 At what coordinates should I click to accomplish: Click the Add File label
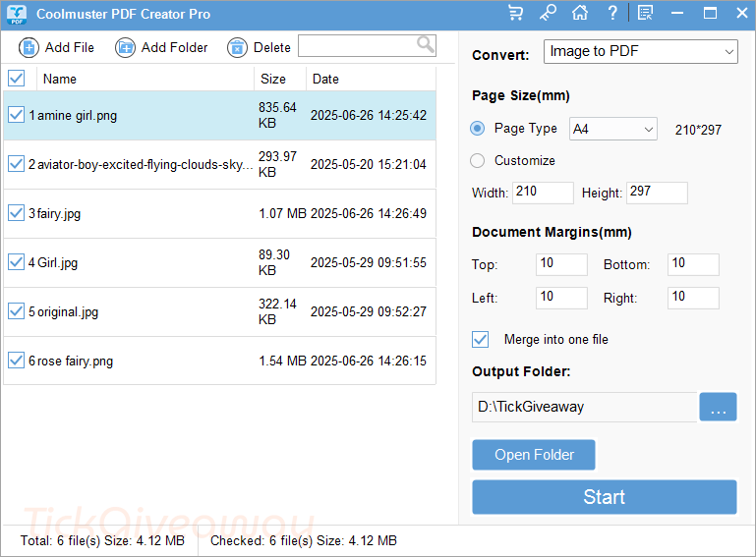tap(70, 48)
